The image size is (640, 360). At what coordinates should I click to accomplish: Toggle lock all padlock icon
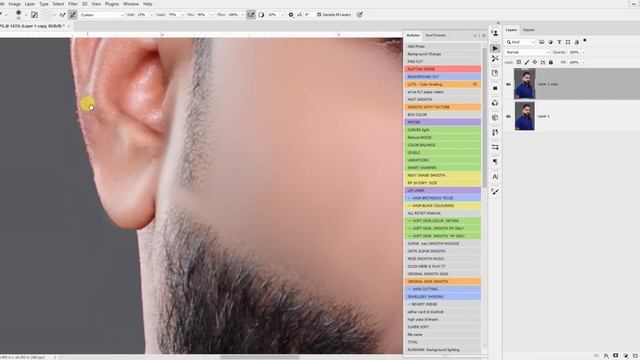point(551,62)
